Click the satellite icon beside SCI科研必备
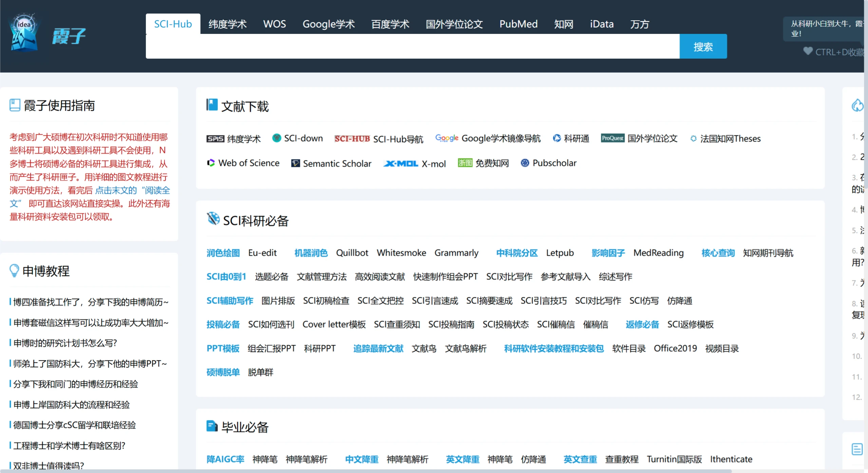The height and width of the screenshot is (473, 868). [x=213, y=219]
